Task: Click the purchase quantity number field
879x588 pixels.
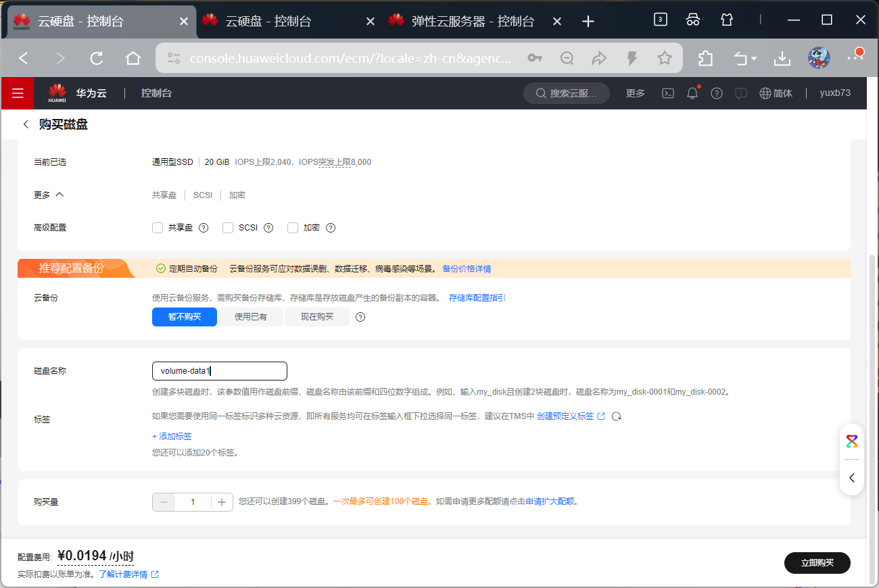Action: pos(193,502)
